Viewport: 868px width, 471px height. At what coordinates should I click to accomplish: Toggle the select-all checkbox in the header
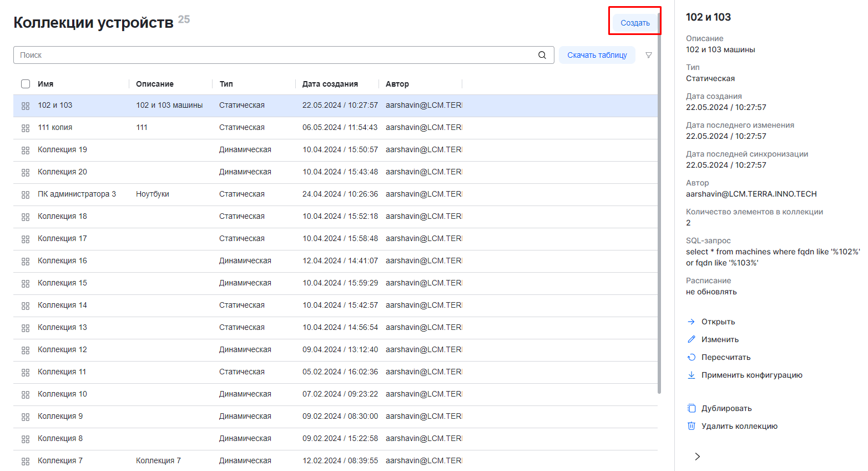[26, 84]
